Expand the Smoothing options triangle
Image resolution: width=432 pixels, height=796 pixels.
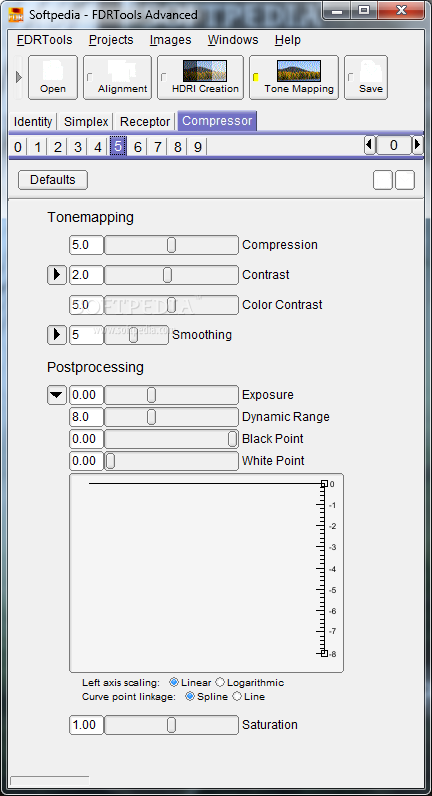(57, 335)
